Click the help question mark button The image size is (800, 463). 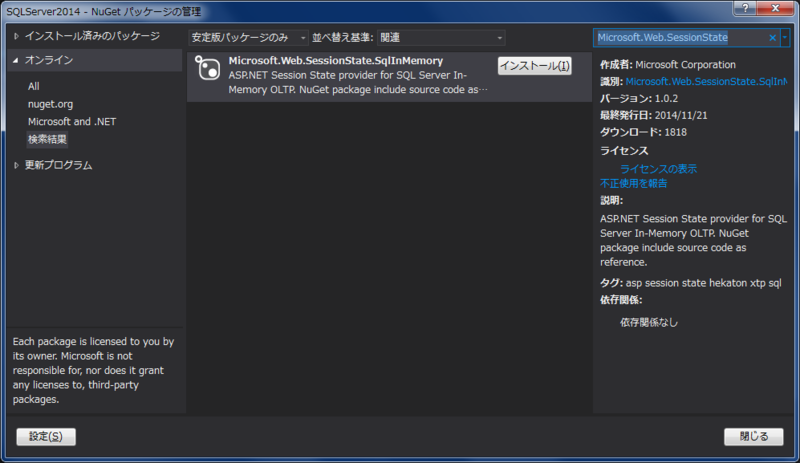click(x=745, y=8)
